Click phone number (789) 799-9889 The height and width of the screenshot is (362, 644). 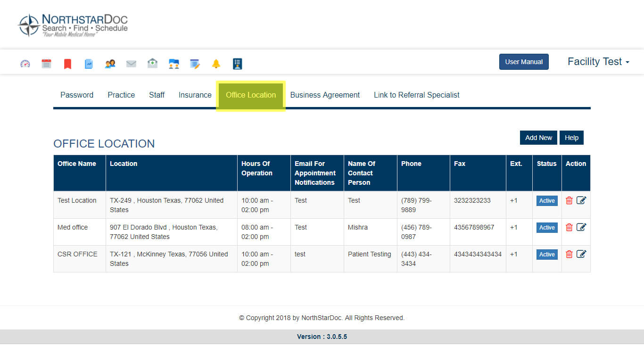(x=416, y=205)
